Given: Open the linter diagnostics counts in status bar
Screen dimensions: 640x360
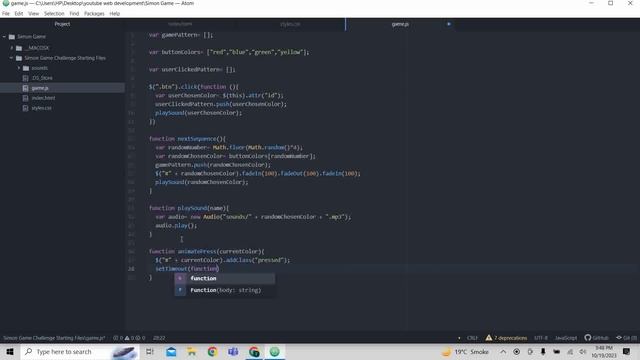Looking at the screenshot, I should tap(129, 338).
